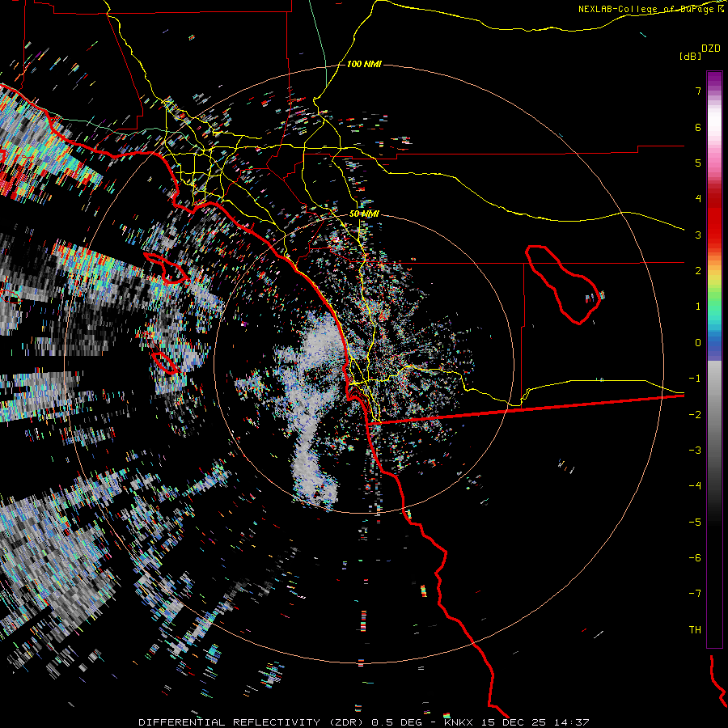Click the [dB] unit label
This screenshot has height=728, width=728.
point(690,56)
